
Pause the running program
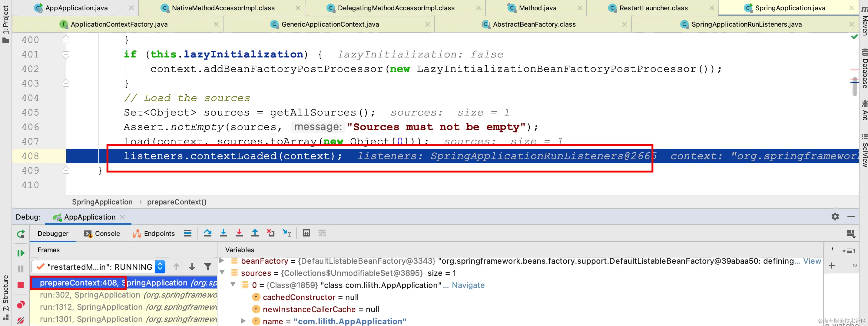tap(21, 269)
